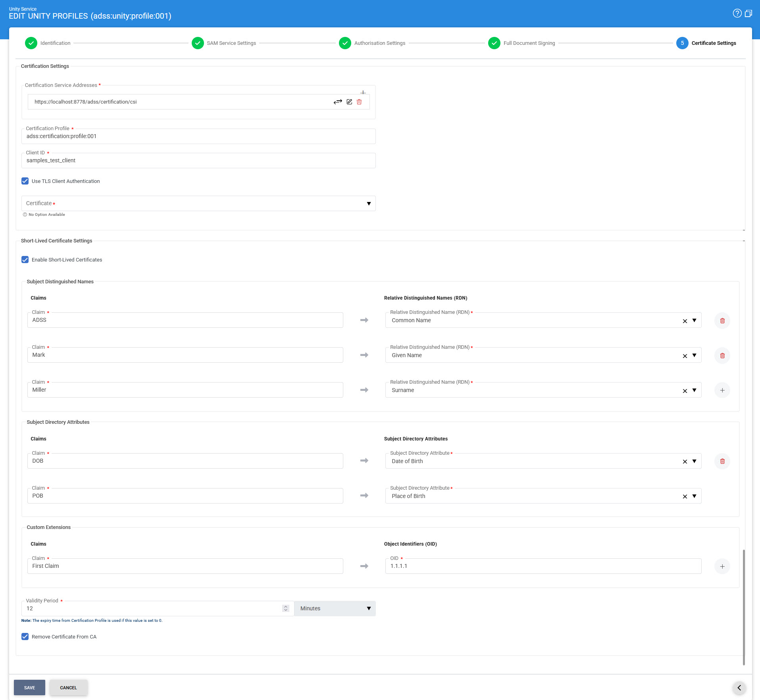Edit the localhost certification service address

pos(349,102)
